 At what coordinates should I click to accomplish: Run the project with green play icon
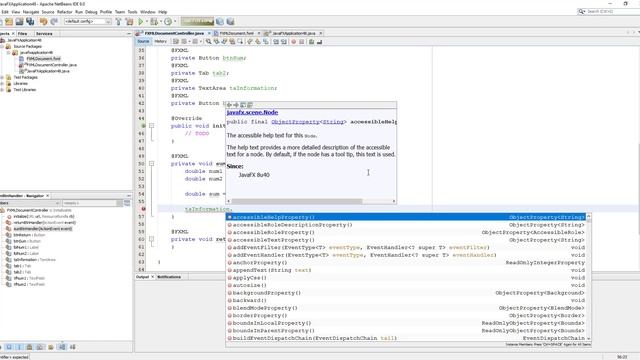[141, 21]
